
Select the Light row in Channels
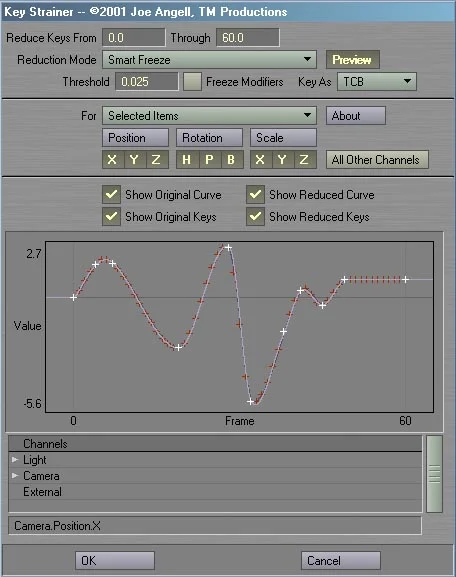click(x=215, y=460)
